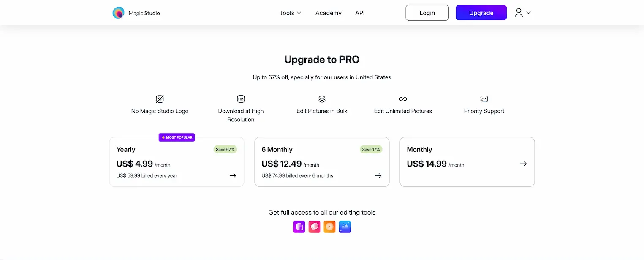Click the account profile icon
Image resolution: width=644 pixels, height=260 pixels.
[x=519, y=13]
